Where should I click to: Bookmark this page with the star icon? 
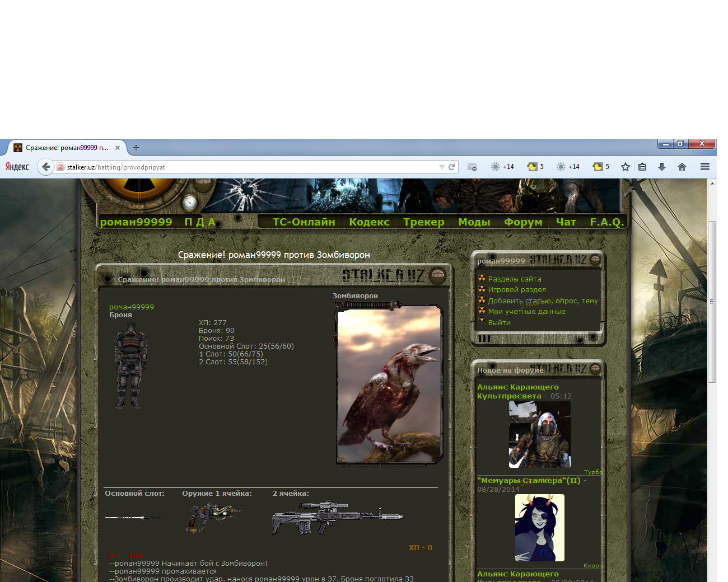tap(626, 167)
